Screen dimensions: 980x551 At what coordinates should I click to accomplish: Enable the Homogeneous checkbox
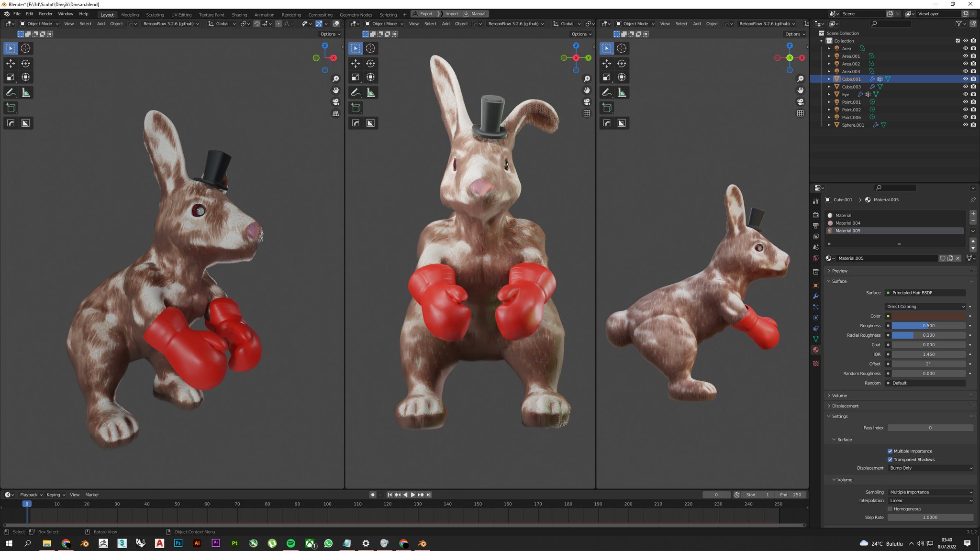[x=890, y=509]
